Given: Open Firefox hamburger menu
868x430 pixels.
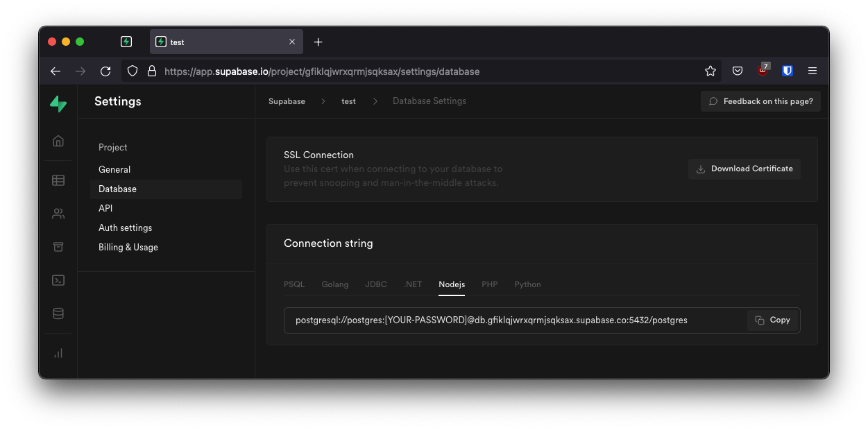Looking at the screenshot, I should click(812, 71).
